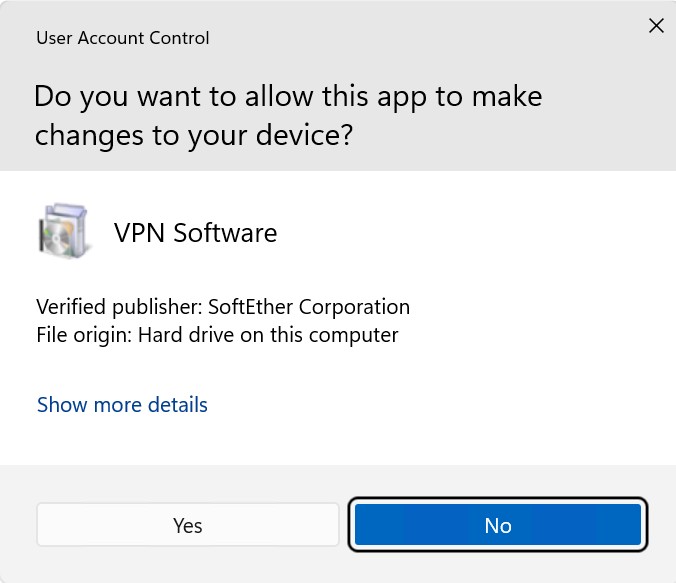Click the 'Software' word beside the icon

(225, 233)
